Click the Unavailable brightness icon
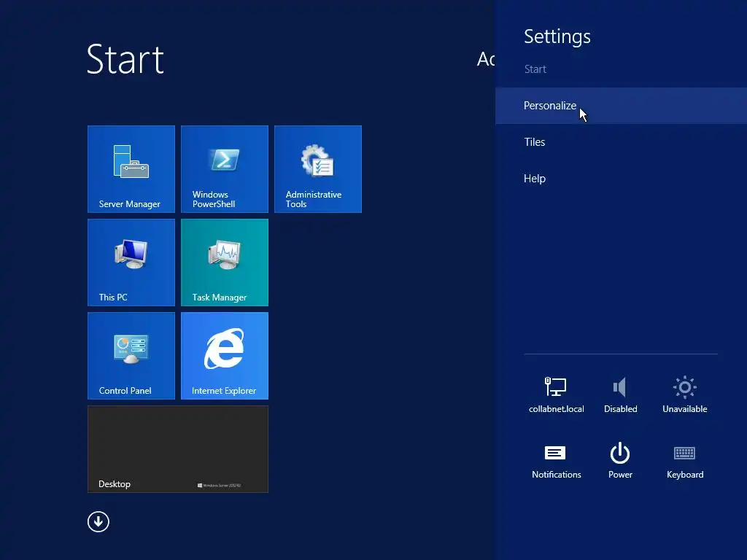 [684, 394]
